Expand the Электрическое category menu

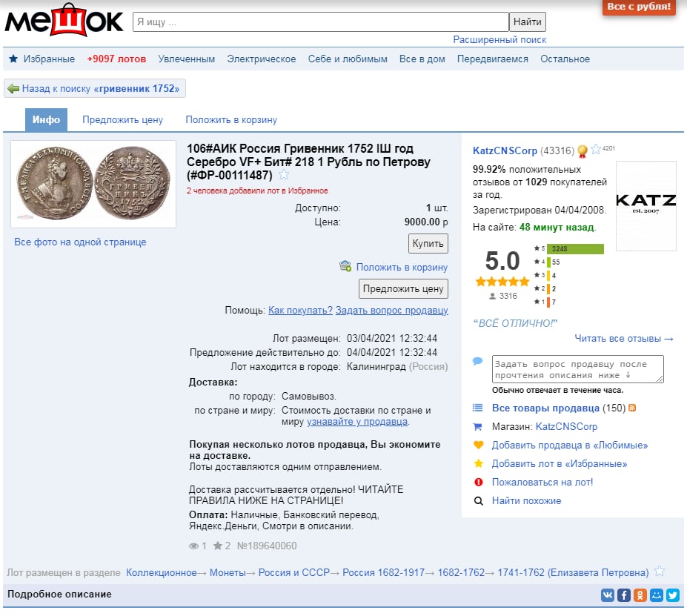click(x=261, y=59)
